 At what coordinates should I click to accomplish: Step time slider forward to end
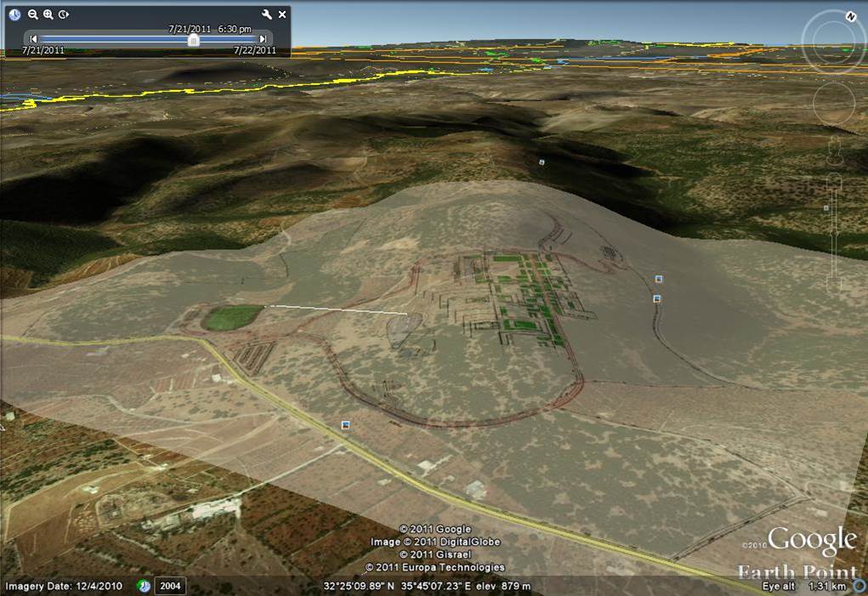click(263, 38)
